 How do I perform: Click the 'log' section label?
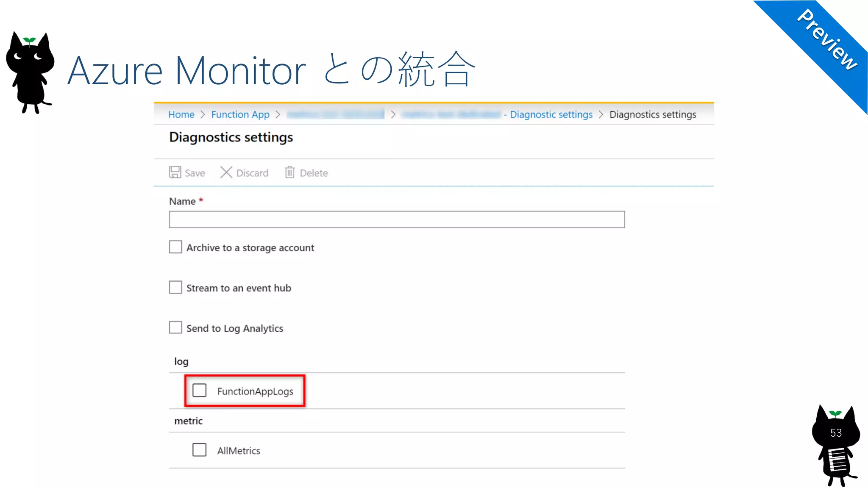(181, 361)
